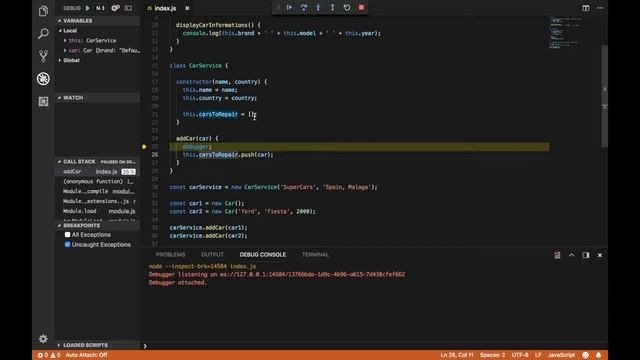Maximize the bottom panel size

click(x=571, y=255)
